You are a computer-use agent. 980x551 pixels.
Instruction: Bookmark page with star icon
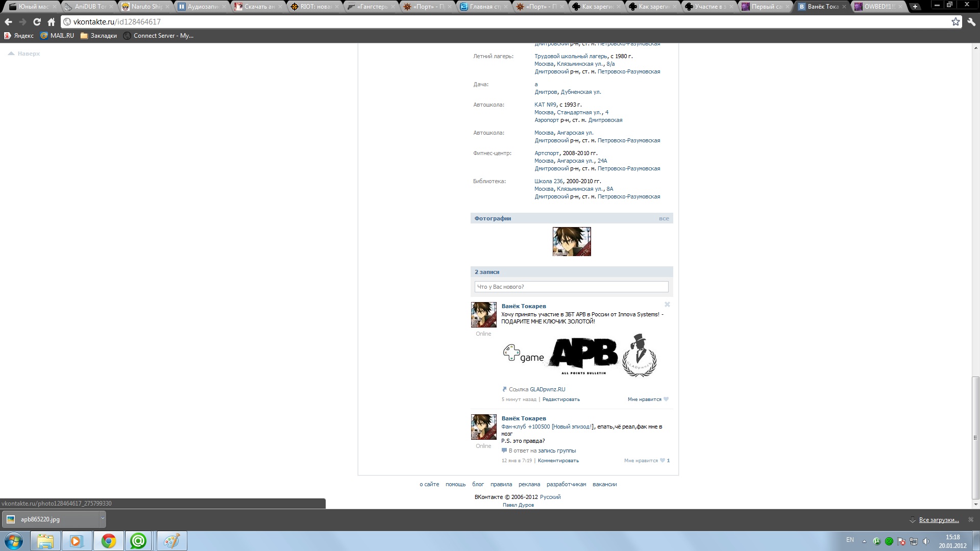tap(955, 21)
